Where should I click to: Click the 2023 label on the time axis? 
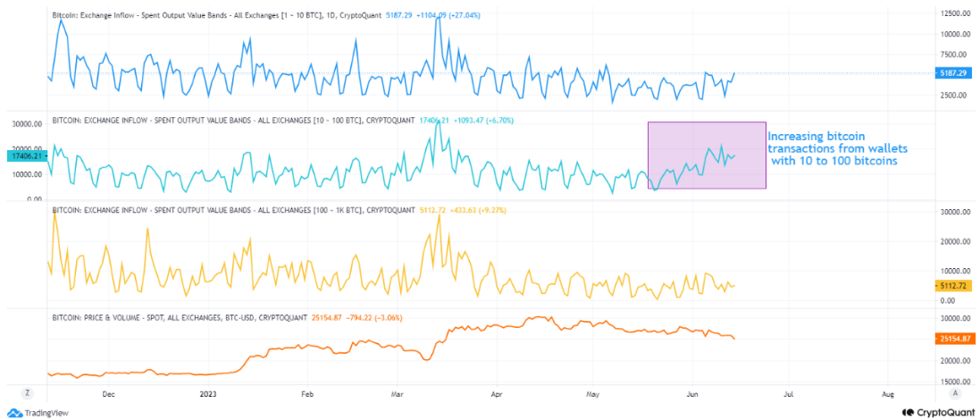click(x=207, y=394)
